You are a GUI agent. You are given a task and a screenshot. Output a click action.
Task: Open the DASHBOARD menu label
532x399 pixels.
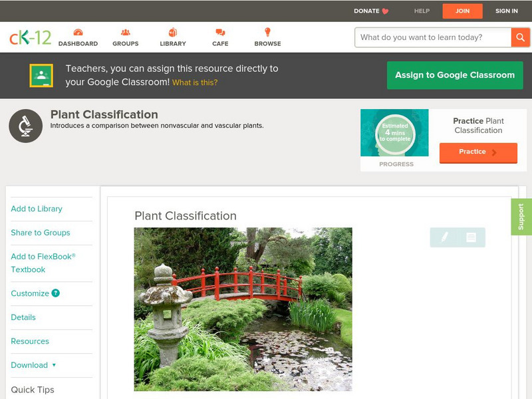point(78,44)
